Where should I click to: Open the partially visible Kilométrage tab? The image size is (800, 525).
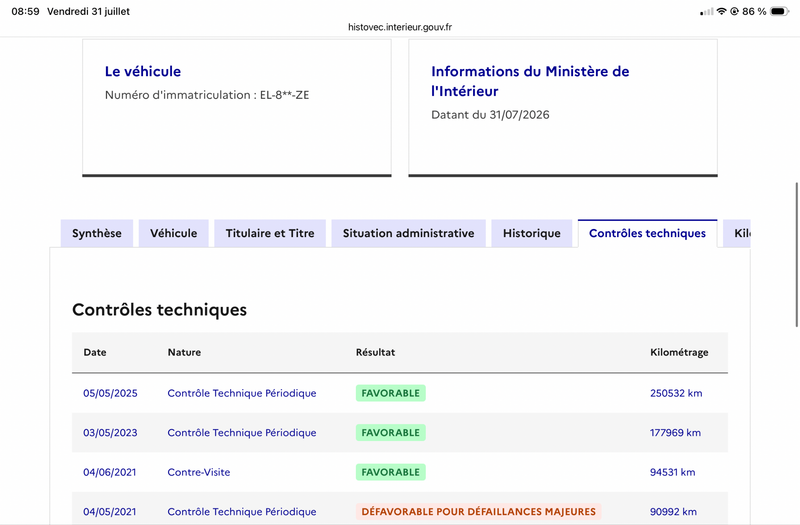point(737,233)
